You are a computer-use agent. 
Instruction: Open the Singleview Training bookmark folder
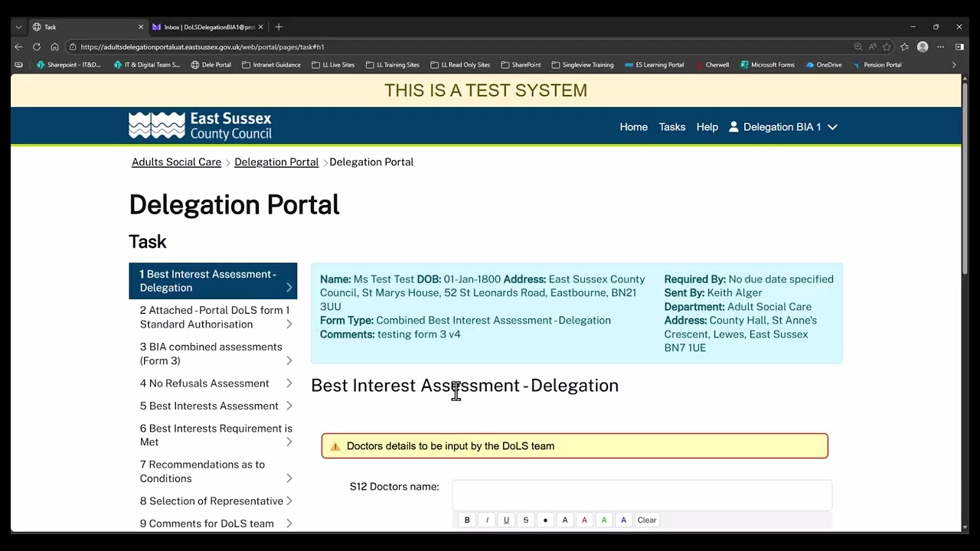(583, 65)
